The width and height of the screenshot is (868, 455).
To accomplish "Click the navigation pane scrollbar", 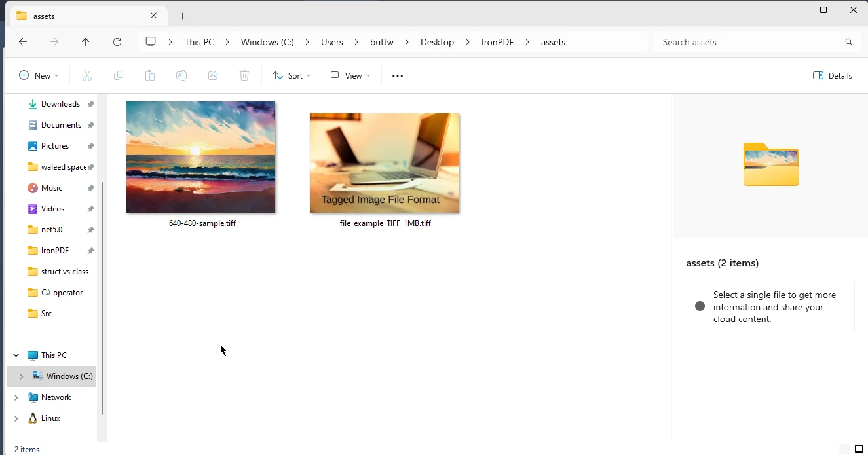I will click(x=102, y=298).
